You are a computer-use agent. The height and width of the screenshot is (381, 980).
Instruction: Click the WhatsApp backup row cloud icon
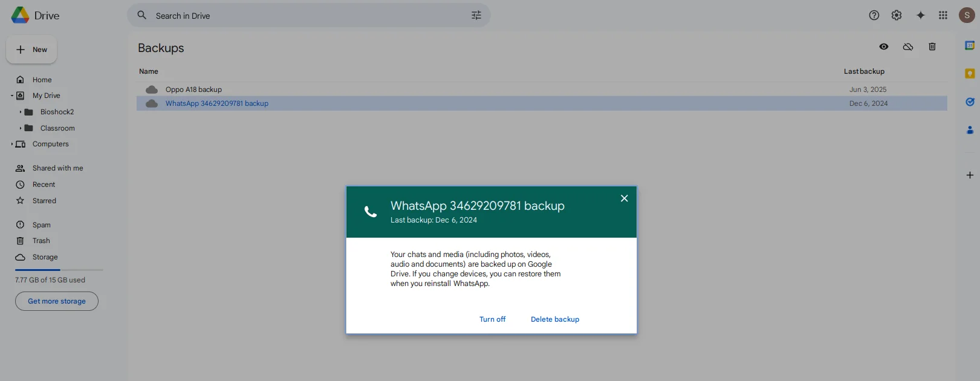click(x=152, y=103)
